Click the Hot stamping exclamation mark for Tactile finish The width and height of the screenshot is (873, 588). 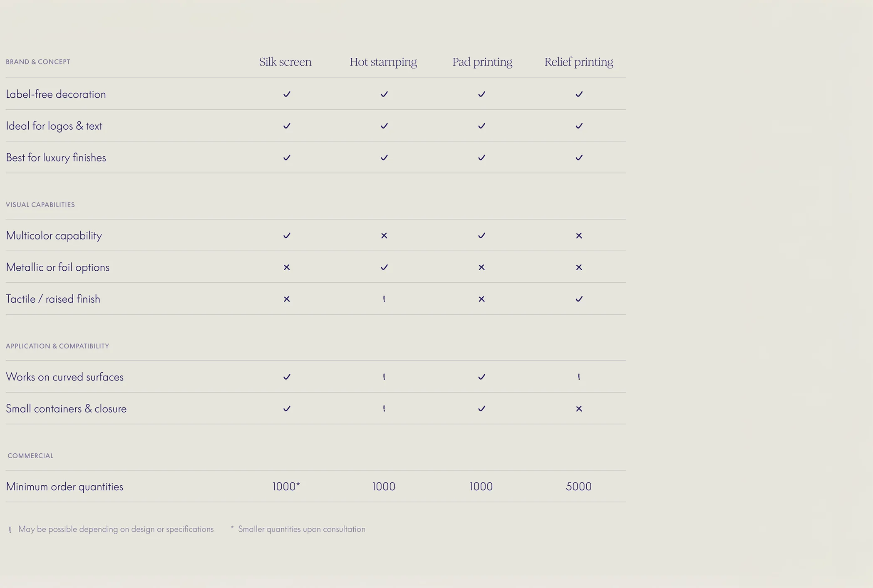(384, 299)
